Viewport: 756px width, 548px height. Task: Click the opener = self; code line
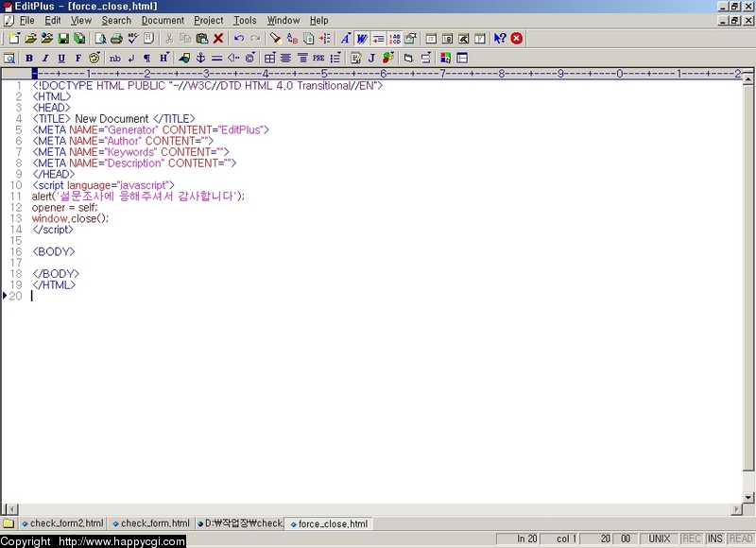(64, 207)
